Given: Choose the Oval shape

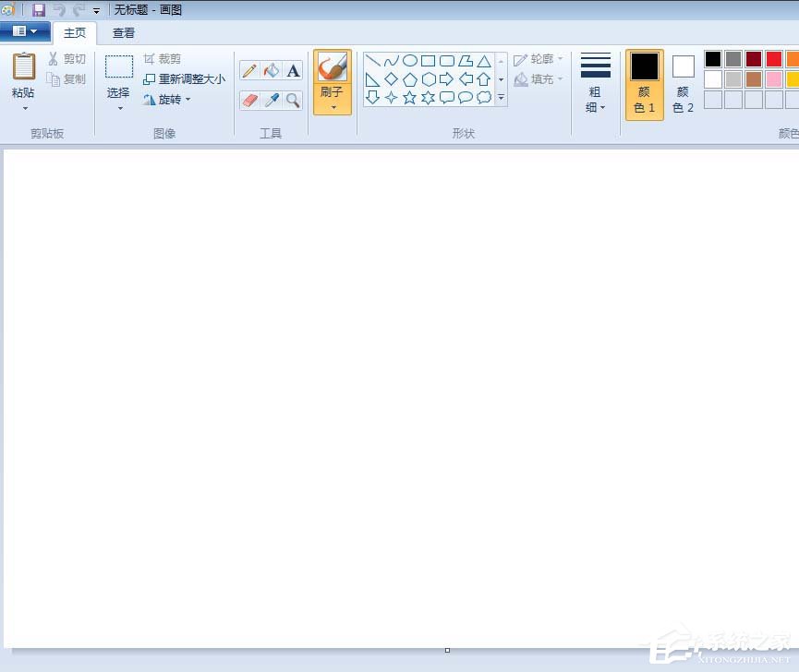Looking at the screenshot, I should point(410,61).
